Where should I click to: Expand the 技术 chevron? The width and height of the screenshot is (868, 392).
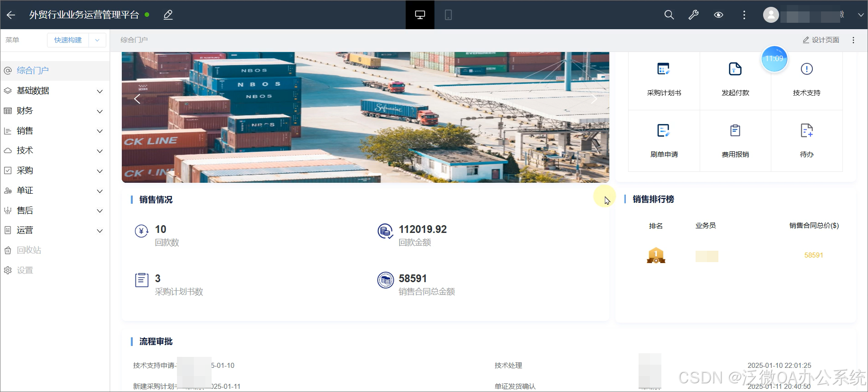(100, 151)
